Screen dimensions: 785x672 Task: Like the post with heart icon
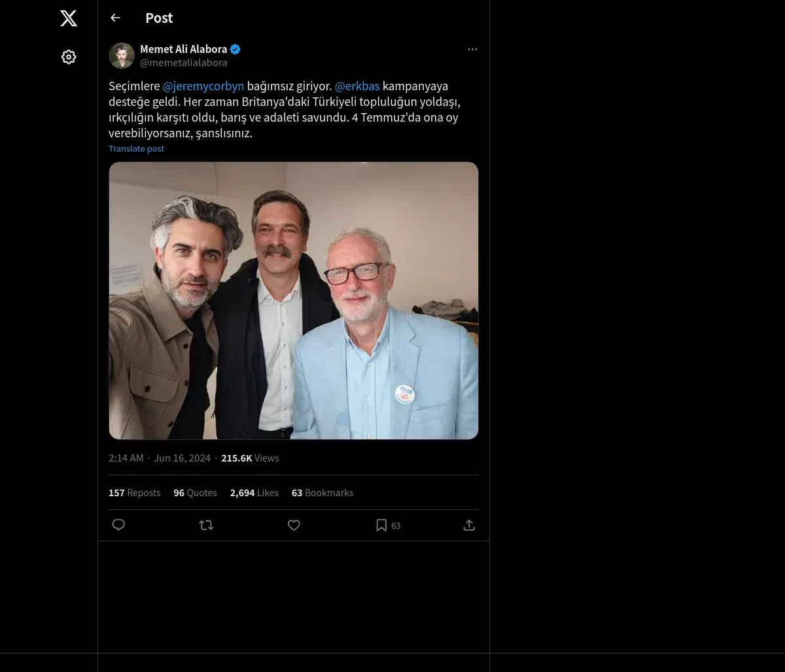click(x=294, y=525)
